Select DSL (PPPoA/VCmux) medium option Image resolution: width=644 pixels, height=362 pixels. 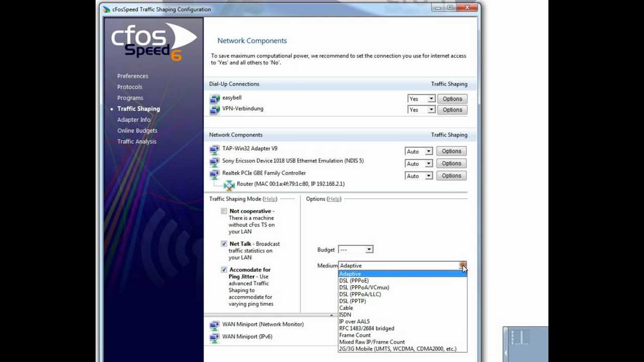[403, 288]
